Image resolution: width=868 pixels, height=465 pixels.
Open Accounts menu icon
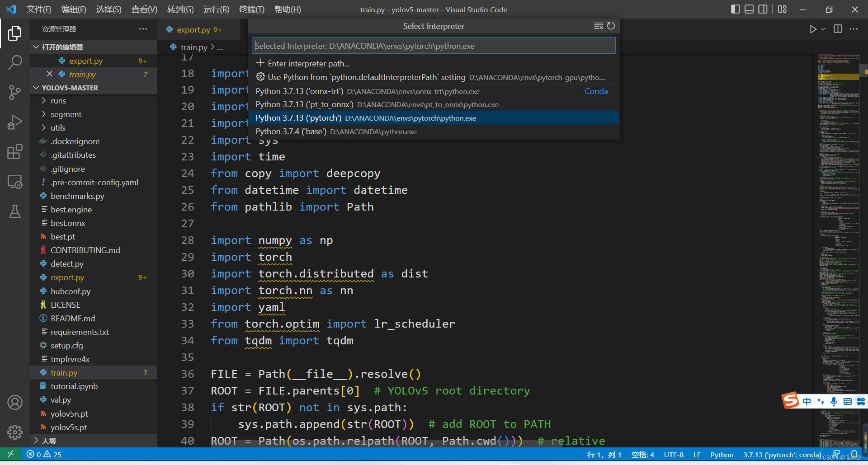(14, 402)
